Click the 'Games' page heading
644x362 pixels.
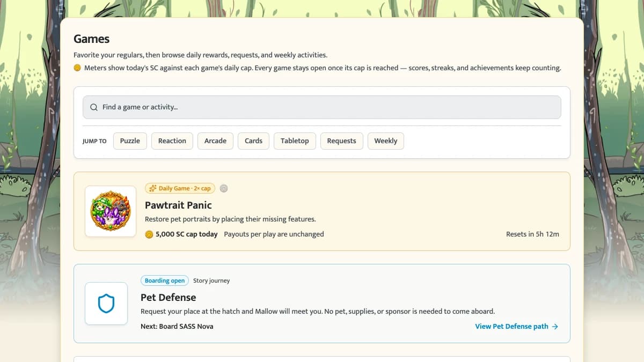(x=91, y=39)
